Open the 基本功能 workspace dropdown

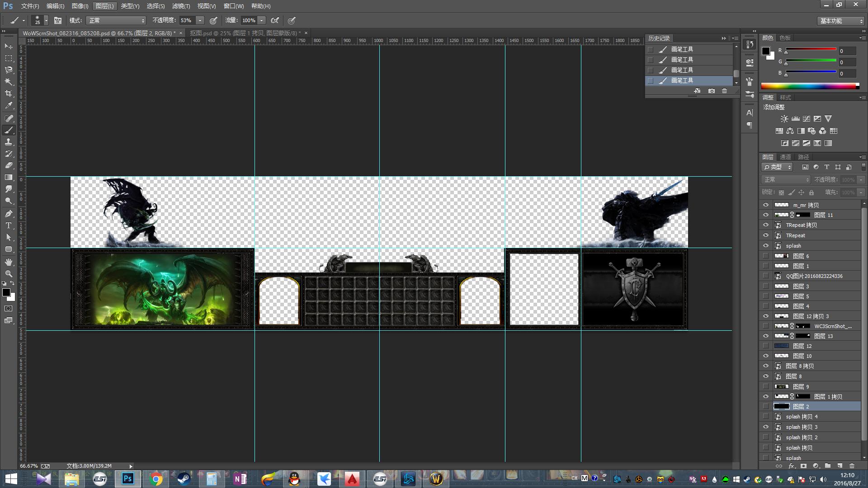point(841,21)
